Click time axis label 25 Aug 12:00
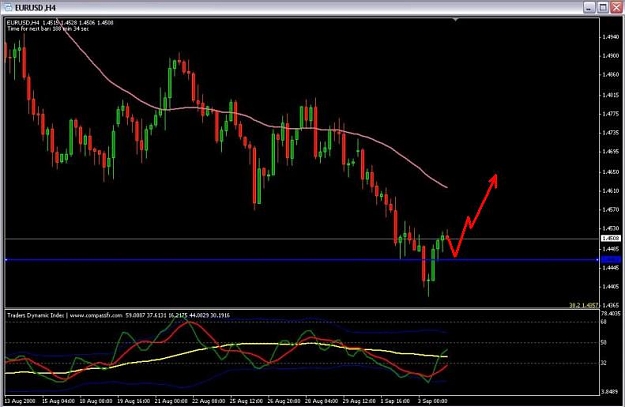This screenshot has height=407, width=625. (246, 401)
